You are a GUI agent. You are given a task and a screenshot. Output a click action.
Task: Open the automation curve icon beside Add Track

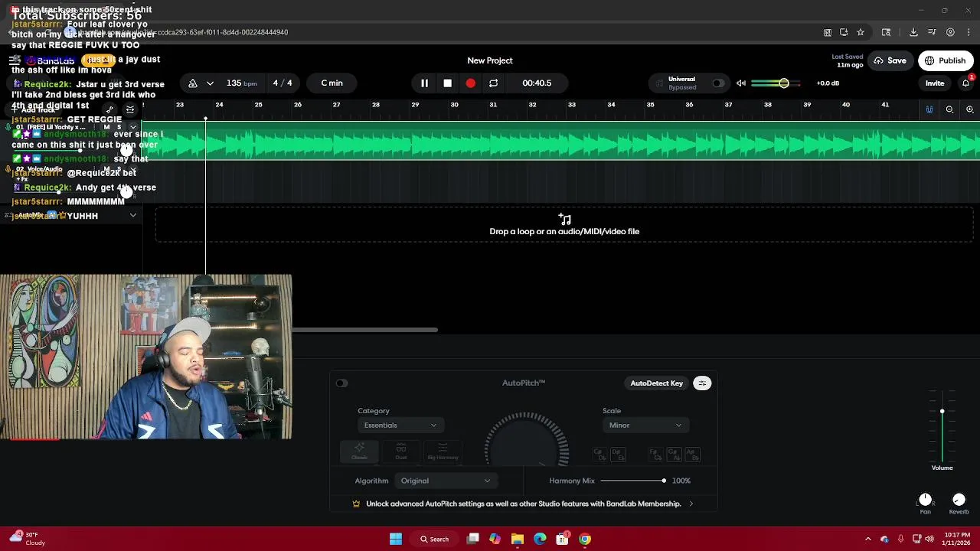(x=109, y=110)
